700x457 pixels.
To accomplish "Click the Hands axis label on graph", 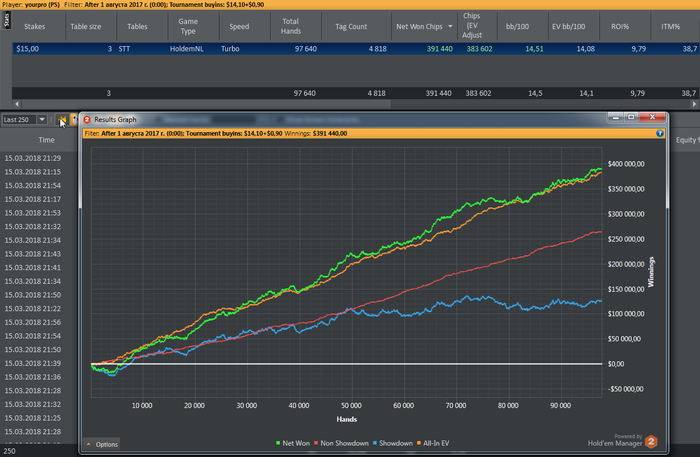I will (x=346, y=419).
